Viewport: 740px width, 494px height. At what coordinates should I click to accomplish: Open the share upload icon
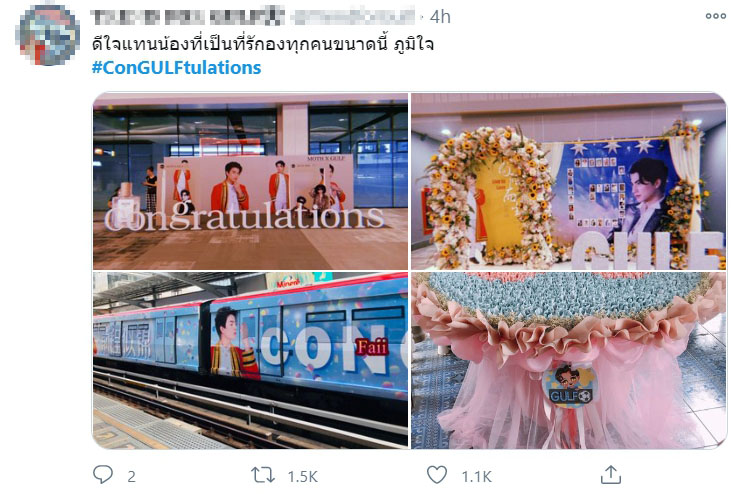click(610, 475)
